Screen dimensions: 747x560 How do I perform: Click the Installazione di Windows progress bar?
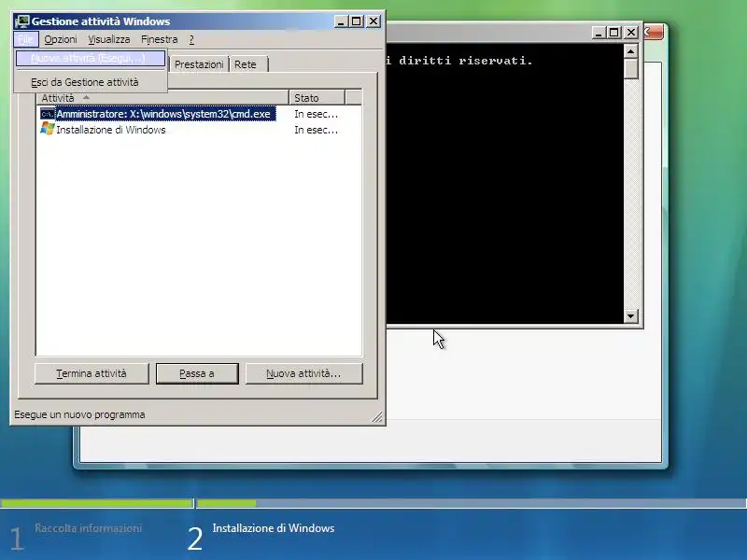pyautogui.click(x=472, y=503)
